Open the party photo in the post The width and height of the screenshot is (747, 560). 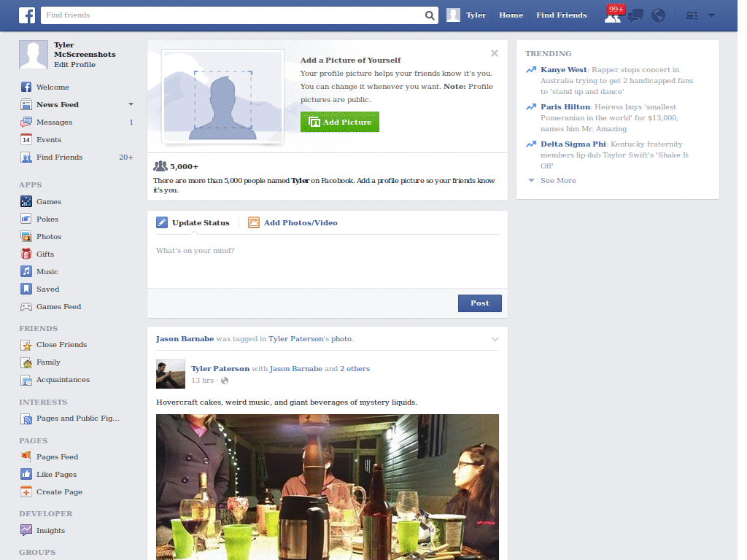click(x=328, y=487)
